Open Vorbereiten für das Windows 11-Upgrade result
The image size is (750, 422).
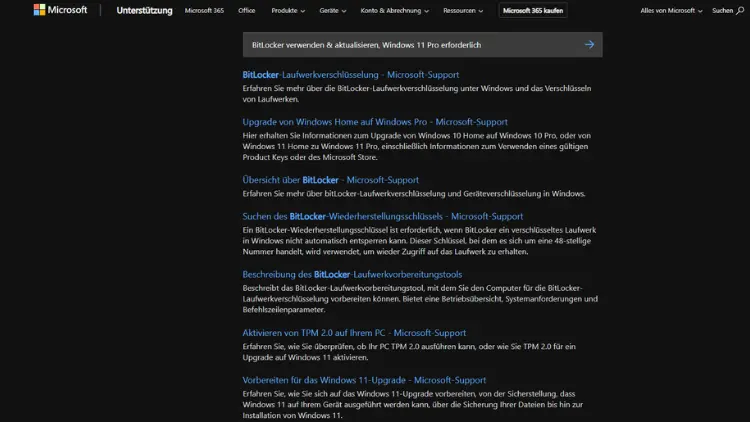point(364,380)
